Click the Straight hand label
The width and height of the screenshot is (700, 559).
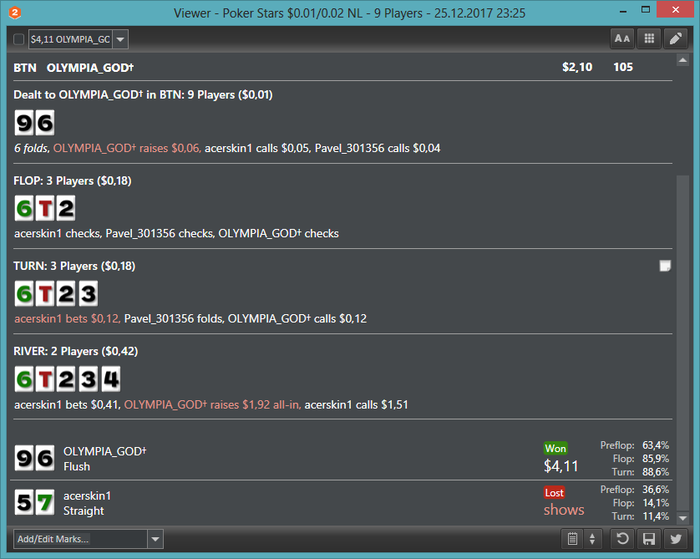pyautogui.click(x=83, y=511)
